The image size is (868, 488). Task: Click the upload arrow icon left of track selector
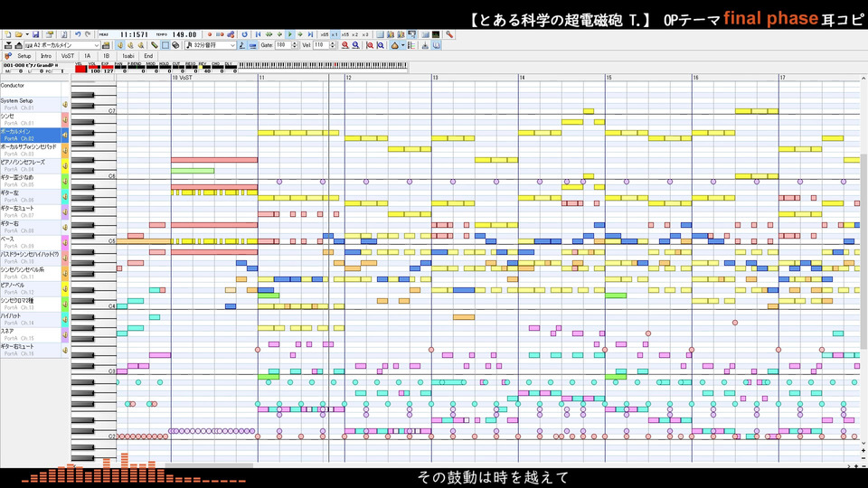(x=18, y=45)
